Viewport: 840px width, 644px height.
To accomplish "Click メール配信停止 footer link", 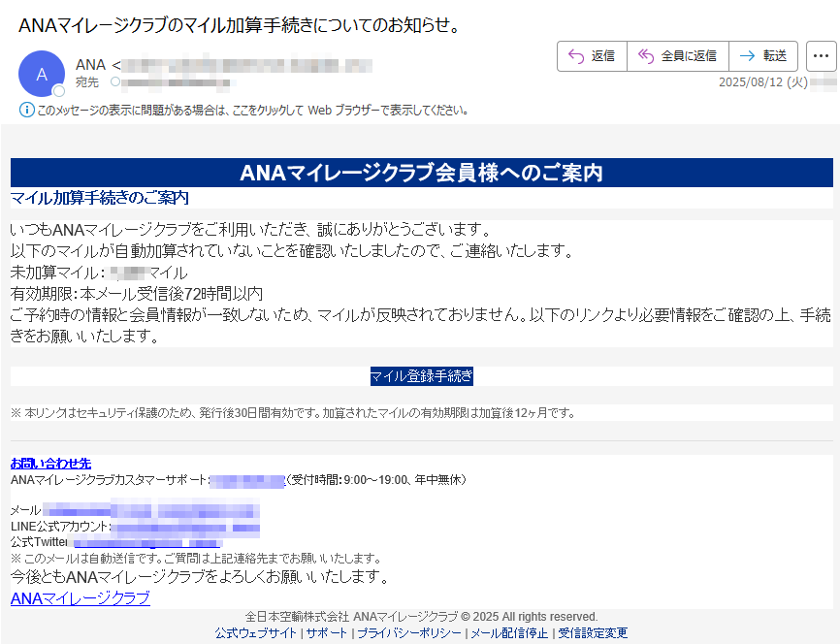I will point(509,632).
